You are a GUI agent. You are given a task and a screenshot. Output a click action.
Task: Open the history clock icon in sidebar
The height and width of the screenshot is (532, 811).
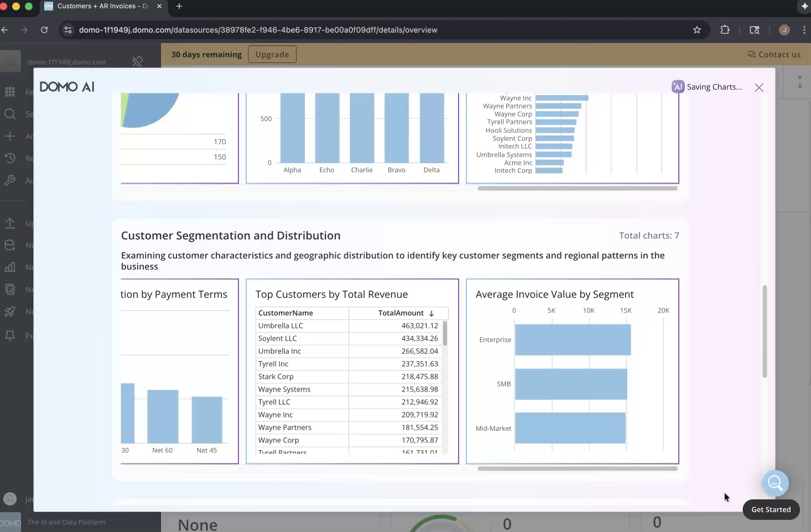[x=10, y=158]
